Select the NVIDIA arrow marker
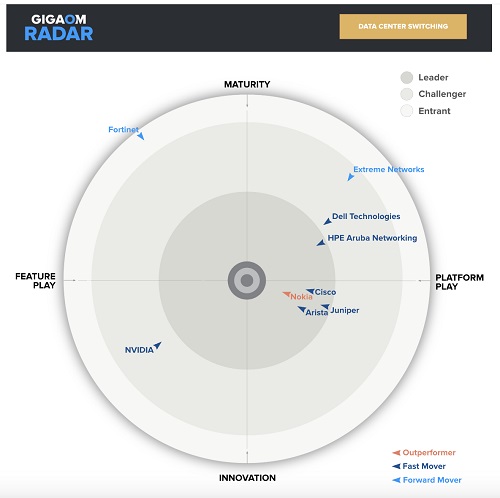This screenshot has width=500, height=498. point(157,345)
